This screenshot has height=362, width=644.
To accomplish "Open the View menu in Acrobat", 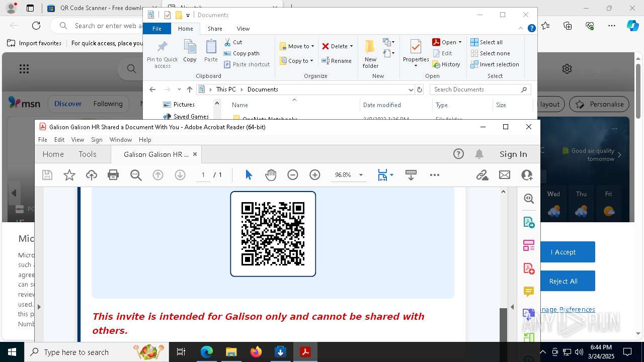I will 77,140.
